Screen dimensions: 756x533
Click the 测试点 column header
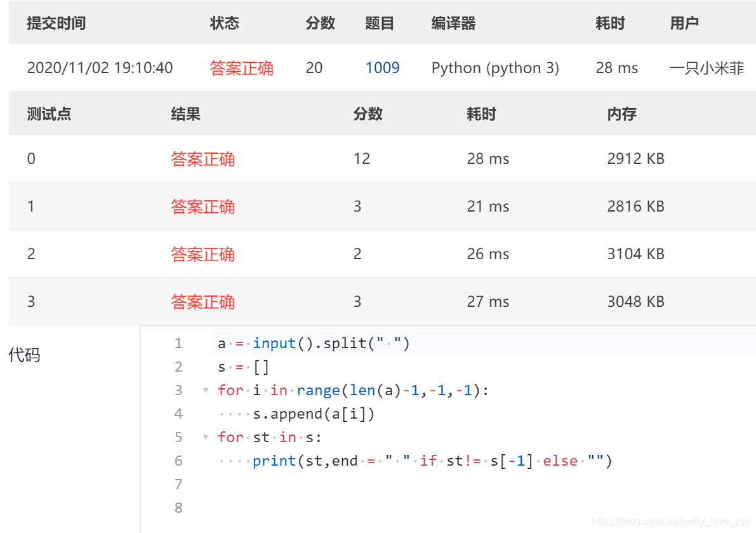click(49, 114)
